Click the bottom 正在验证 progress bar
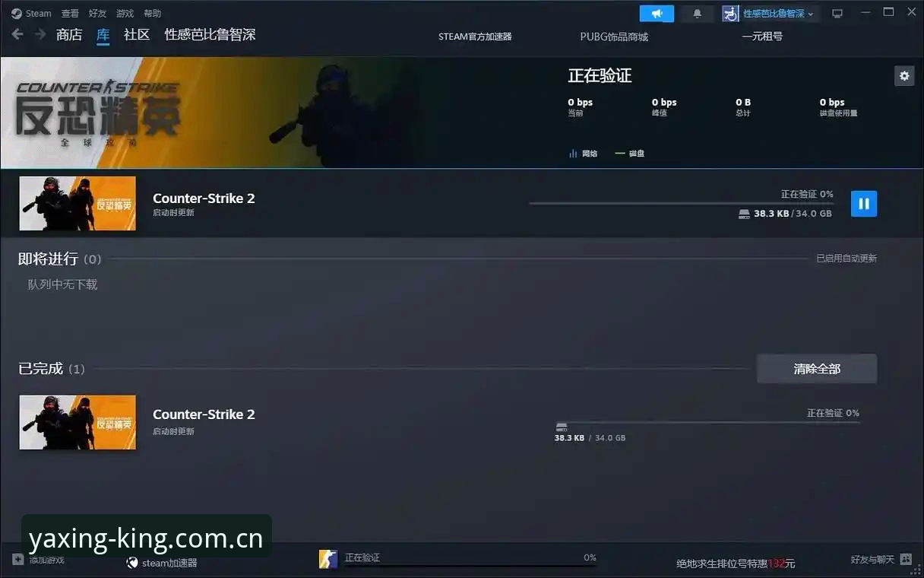Screen dimensions: 924x578 [470, 566]
